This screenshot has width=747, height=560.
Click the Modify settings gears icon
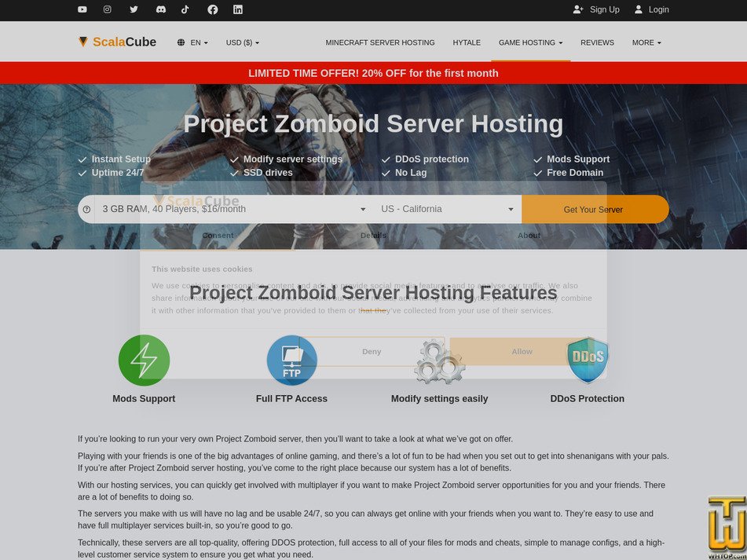(x=439, y=361)
